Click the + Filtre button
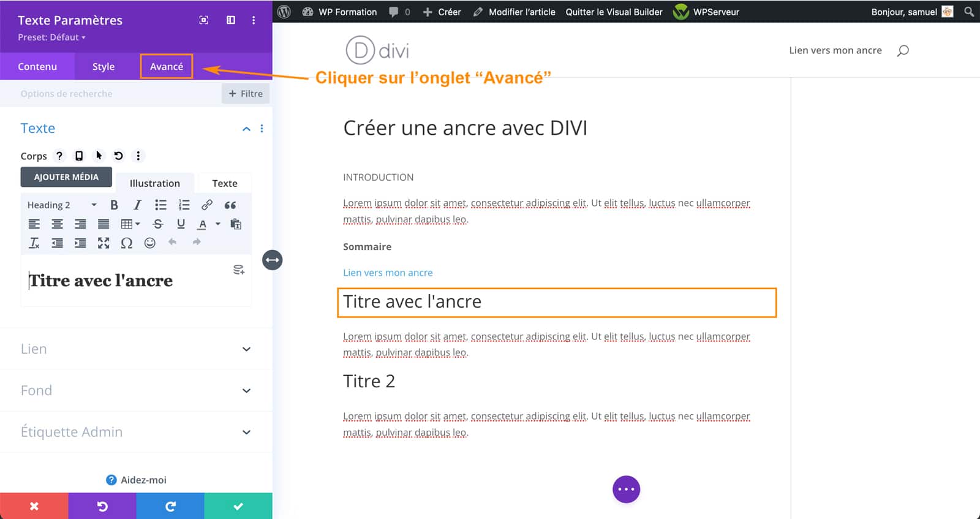 pyautogui.click(x=246, y=94)
